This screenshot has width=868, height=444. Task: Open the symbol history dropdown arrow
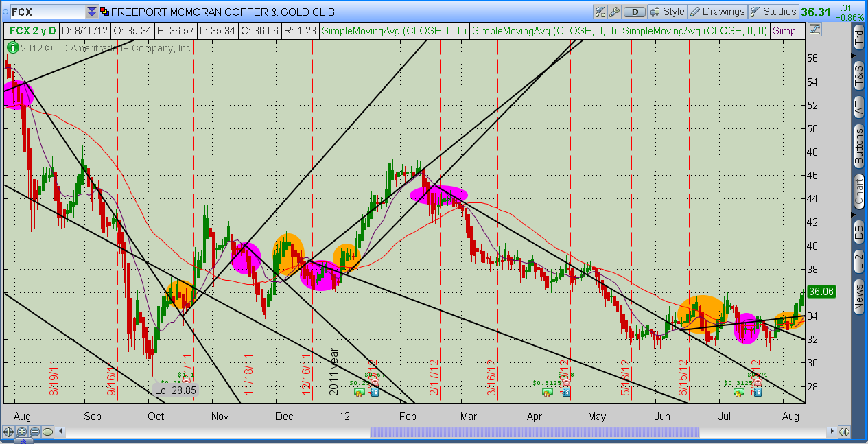tap(92, 12)
